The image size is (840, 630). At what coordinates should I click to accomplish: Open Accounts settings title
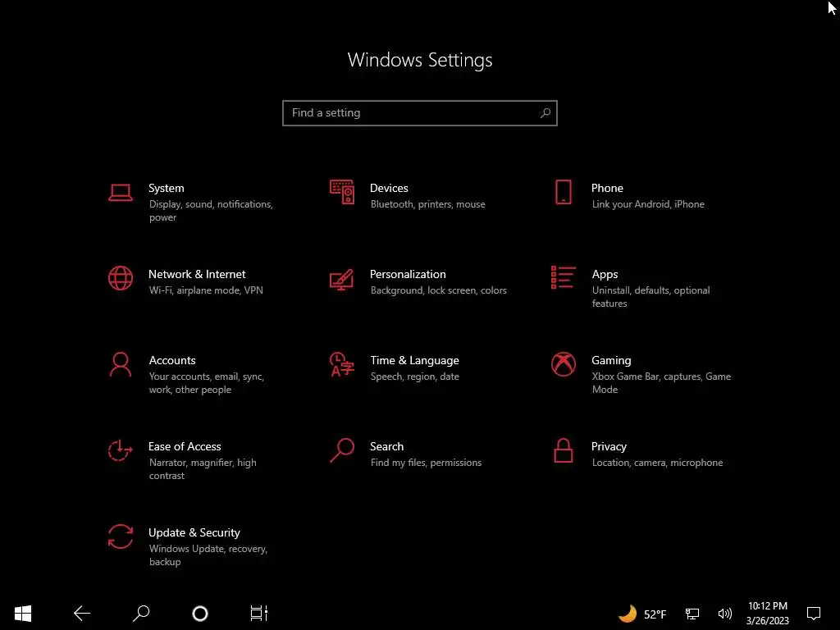click(172, 361)
